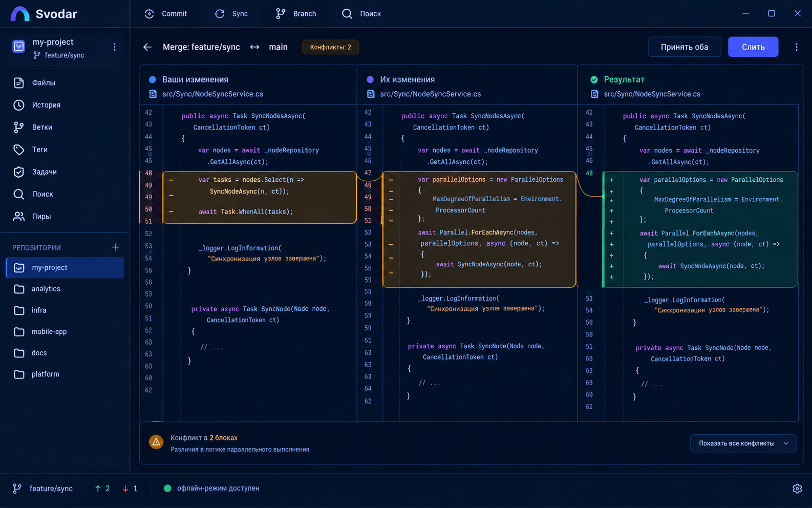Click the Пиры people icon

19,217
